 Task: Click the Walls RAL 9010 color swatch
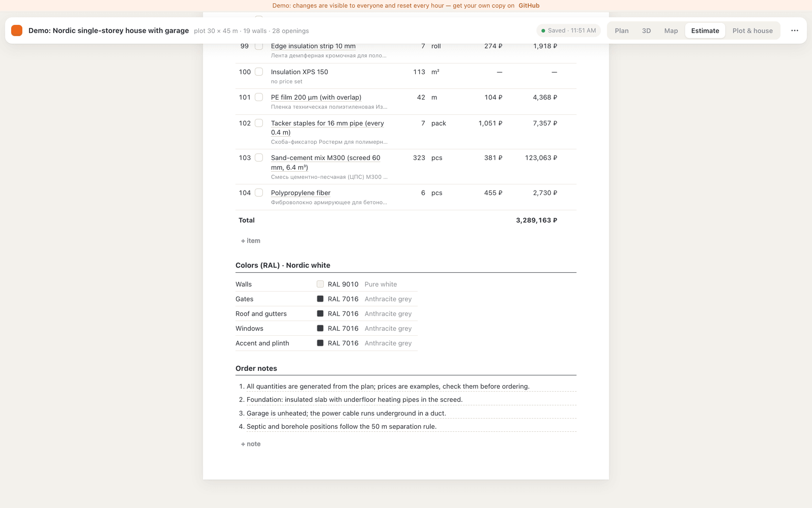click(320, 284)
